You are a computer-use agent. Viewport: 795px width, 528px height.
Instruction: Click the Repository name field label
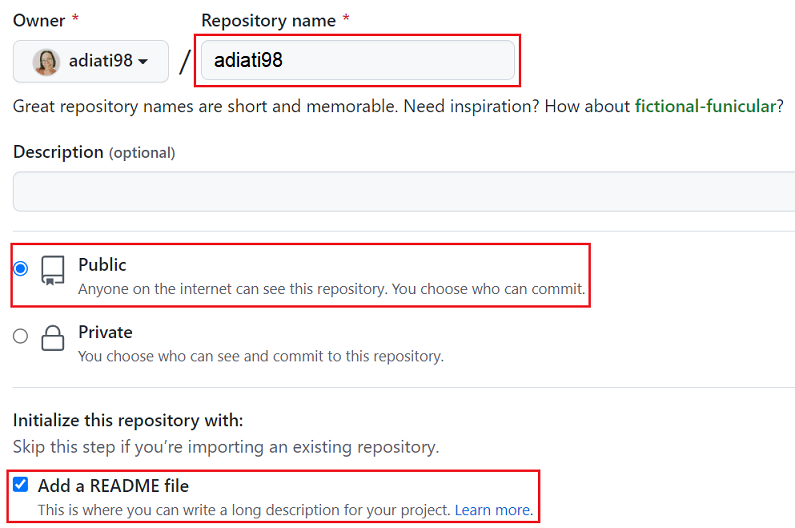tap(268, 20)
